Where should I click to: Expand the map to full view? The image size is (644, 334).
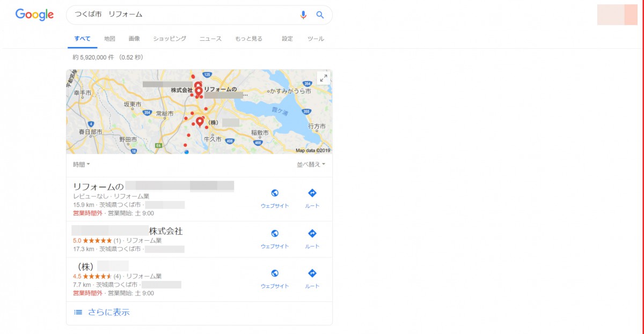point(324,78)
